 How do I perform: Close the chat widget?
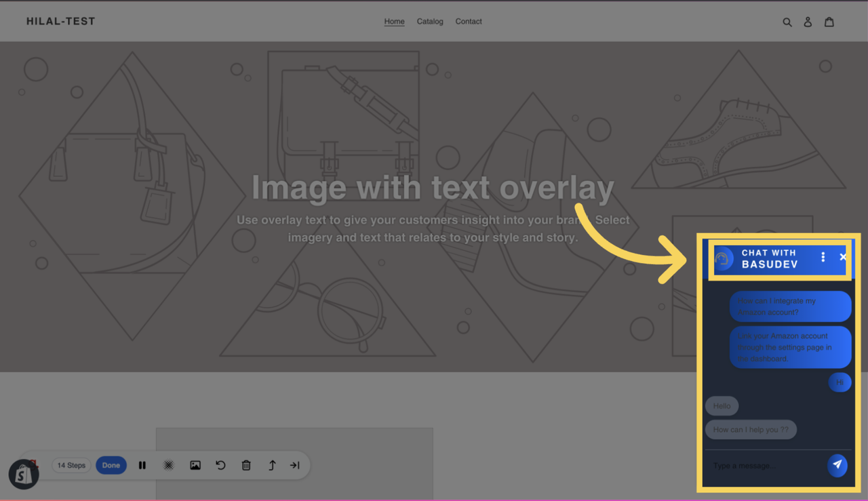[843, 257]
